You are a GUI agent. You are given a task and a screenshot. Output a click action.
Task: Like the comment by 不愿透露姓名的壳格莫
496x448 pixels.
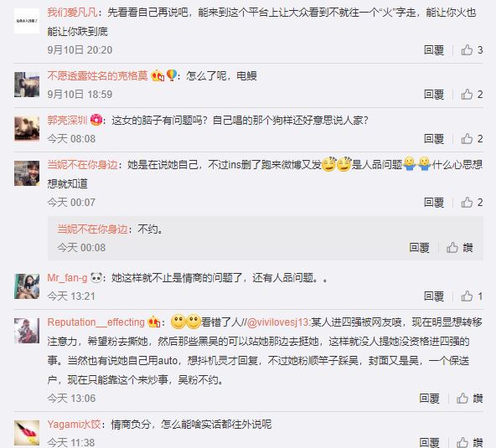(x=472, y=95)
